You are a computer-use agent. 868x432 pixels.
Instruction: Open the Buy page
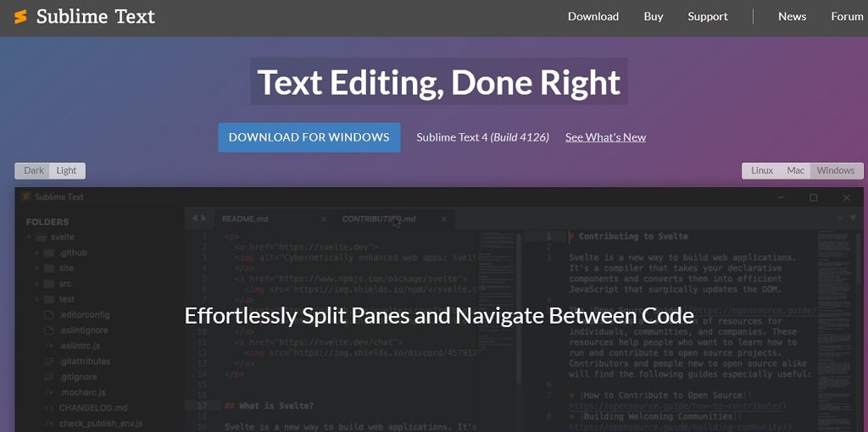click(654, 17)
